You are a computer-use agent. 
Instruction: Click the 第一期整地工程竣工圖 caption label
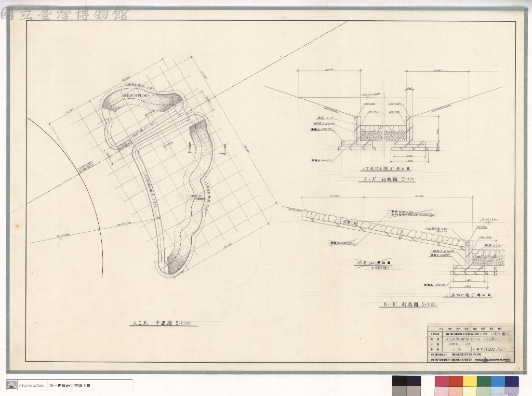(70, 386)
